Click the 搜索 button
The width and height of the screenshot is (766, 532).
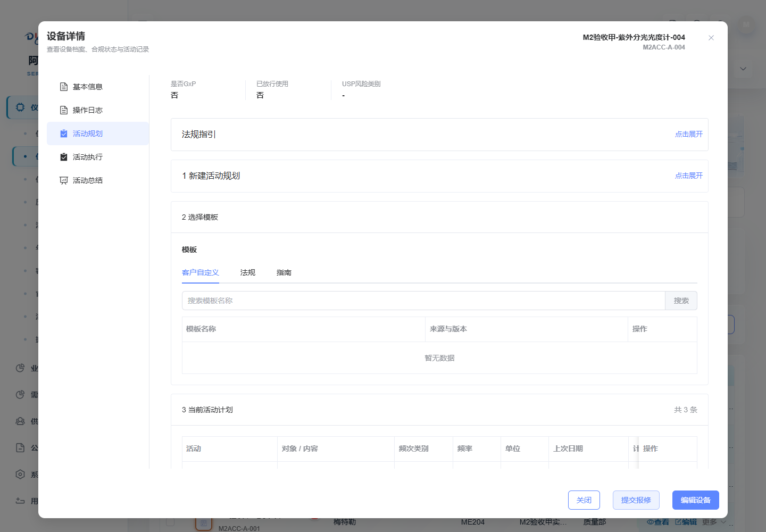coord(681,301)
